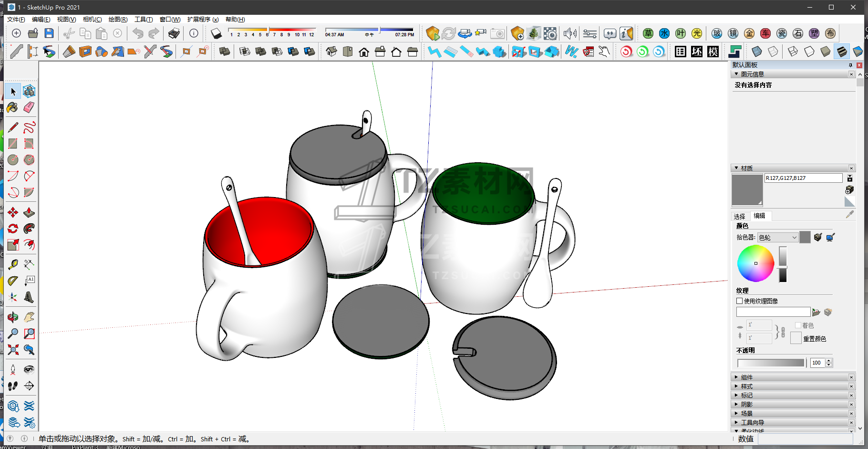This screenshot has height=449, width=868.
Task: Open the 扩展程序 (x) menu
Action: pyautogui.click(x=203, y=20)
